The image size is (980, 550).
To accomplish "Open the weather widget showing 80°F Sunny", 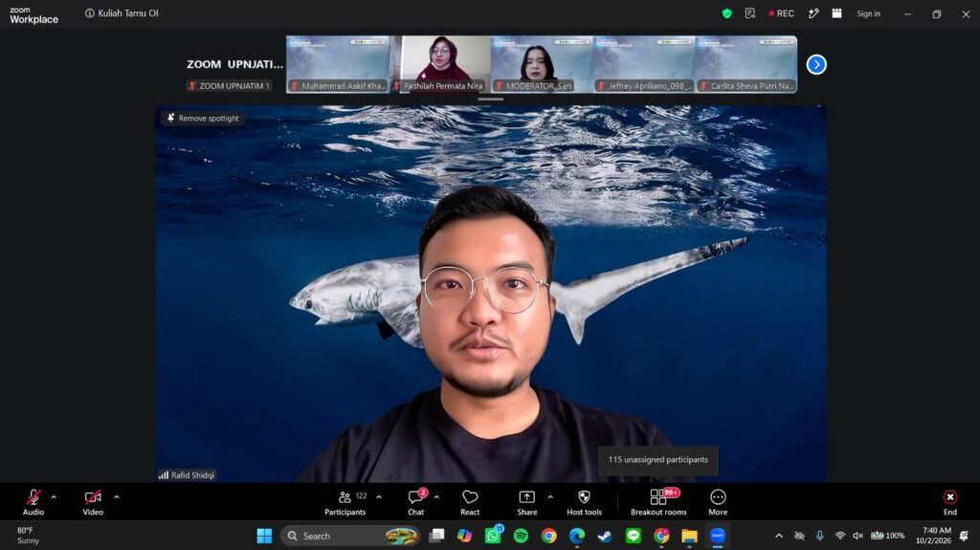I will (x=28, y=536).
